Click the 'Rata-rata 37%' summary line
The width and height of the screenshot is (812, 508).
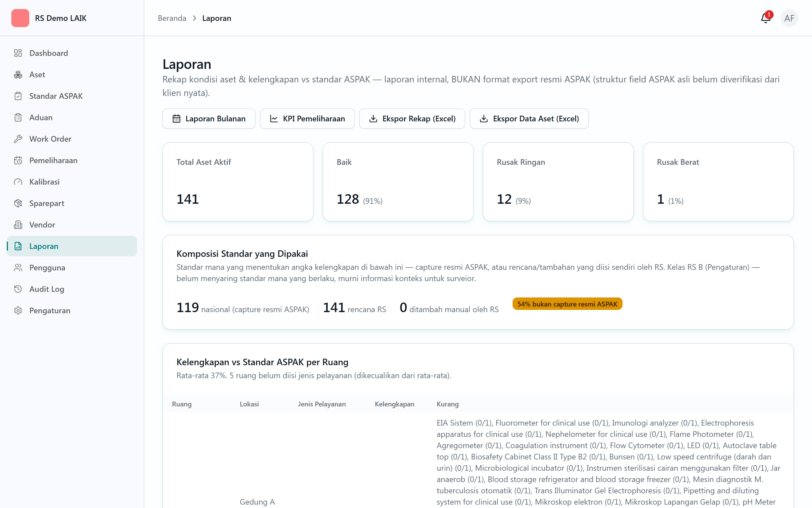pos(314,376)
